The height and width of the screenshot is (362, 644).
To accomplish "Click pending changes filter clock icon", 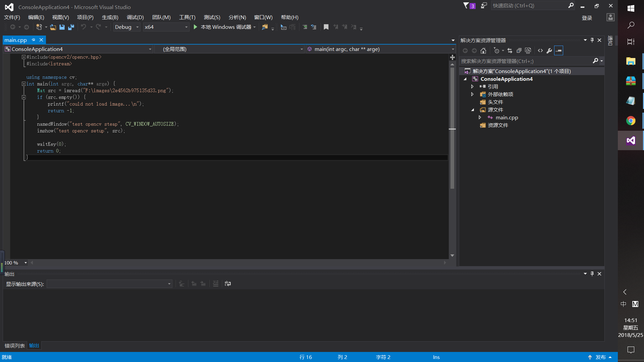I will tap(496, 51).
